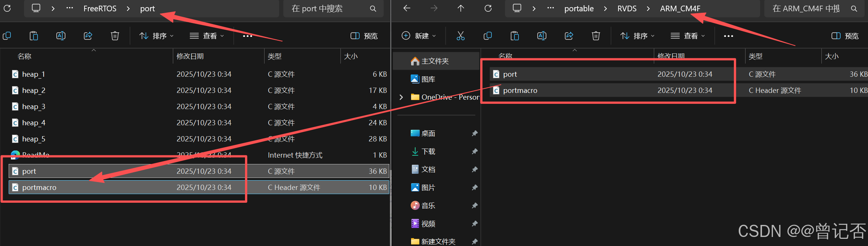
Task: Share icon in right window toolbar
Action: pyautogui.click(x=569, y=36)
